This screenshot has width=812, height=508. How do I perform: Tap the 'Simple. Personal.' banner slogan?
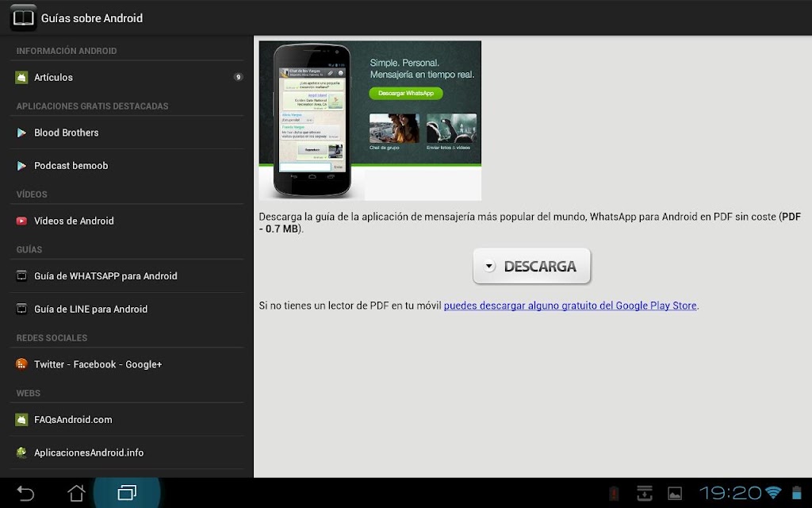point(404,63)
